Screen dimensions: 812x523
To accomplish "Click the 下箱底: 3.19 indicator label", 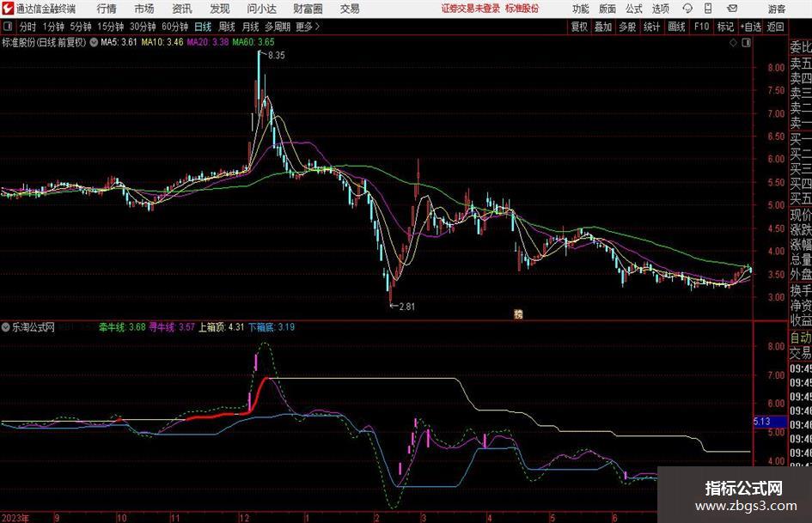I will (x=272, y=327).
